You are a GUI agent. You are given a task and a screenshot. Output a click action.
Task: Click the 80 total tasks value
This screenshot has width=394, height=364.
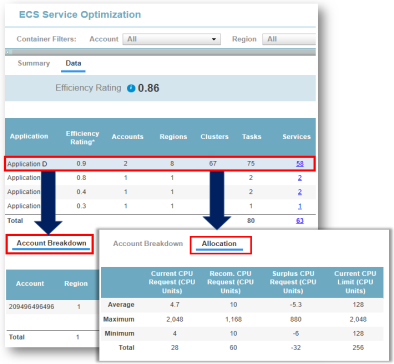[x=251, y=221]
